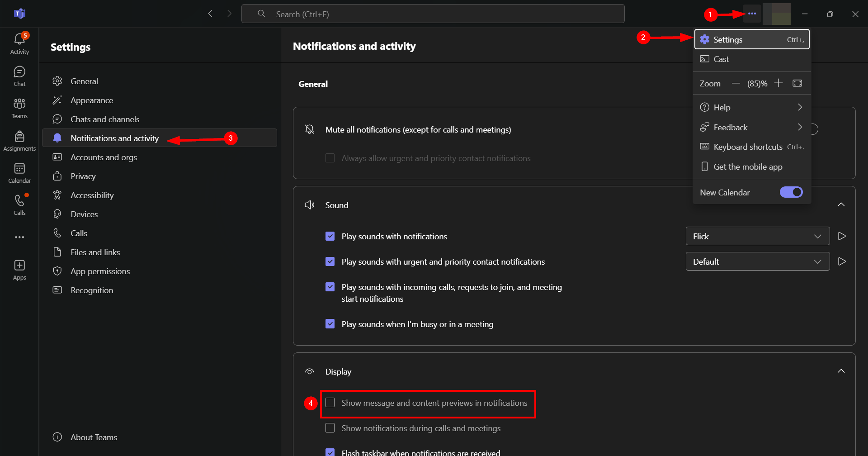Viewport: 868px width, 456px height.
Task: Open Chat in the left rail
Action: [x=19, y=72]
